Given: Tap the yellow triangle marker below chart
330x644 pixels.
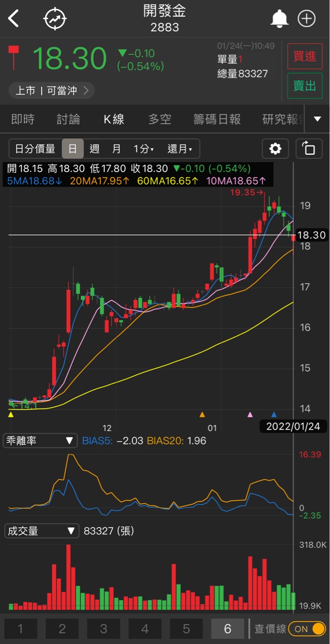Looking at the screenshot, I should coord(11,415).
